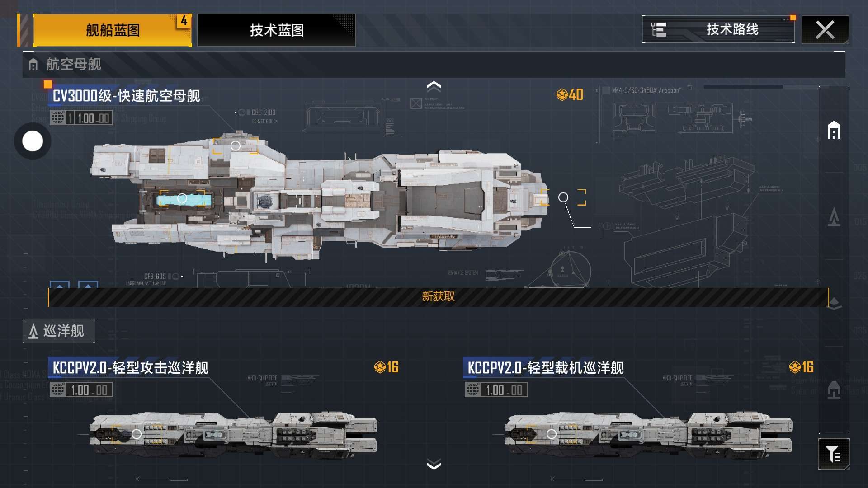Select the front weapon slot node on CV3000
The image size is (868, 488).
[x=563, y=197]
